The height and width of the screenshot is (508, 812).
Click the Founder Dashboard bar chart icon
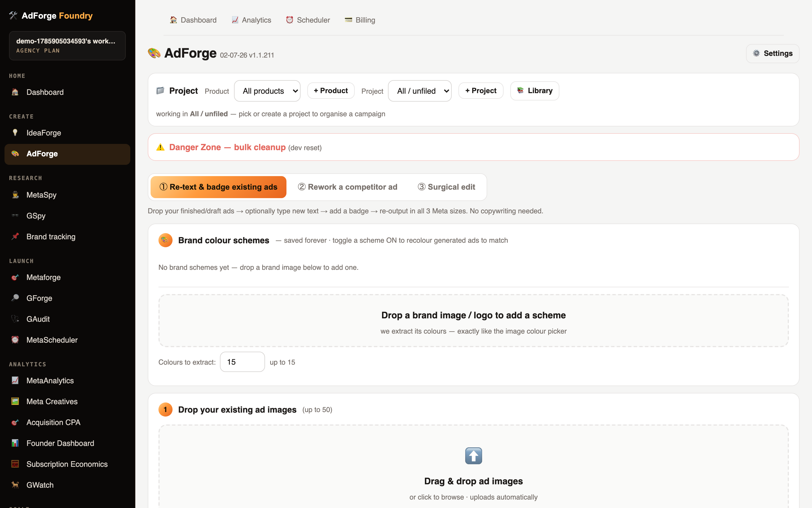click(x=15, y=443)
